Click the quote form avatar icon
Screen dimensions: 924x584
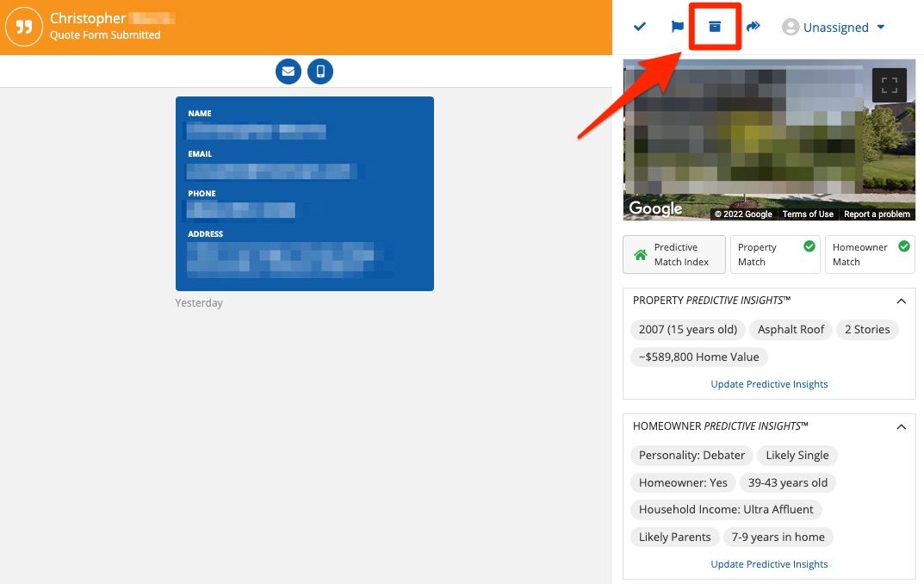24,28
